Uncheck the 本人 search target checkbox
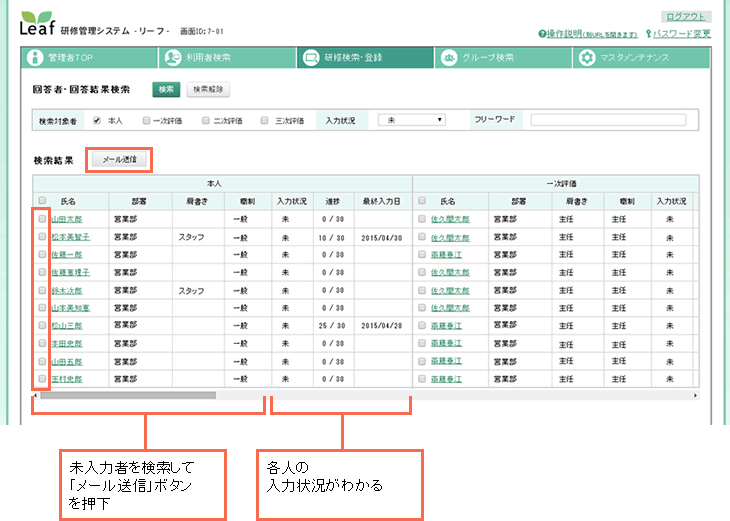This screenshot has width=730, height=521. click(x=96, y=121)
